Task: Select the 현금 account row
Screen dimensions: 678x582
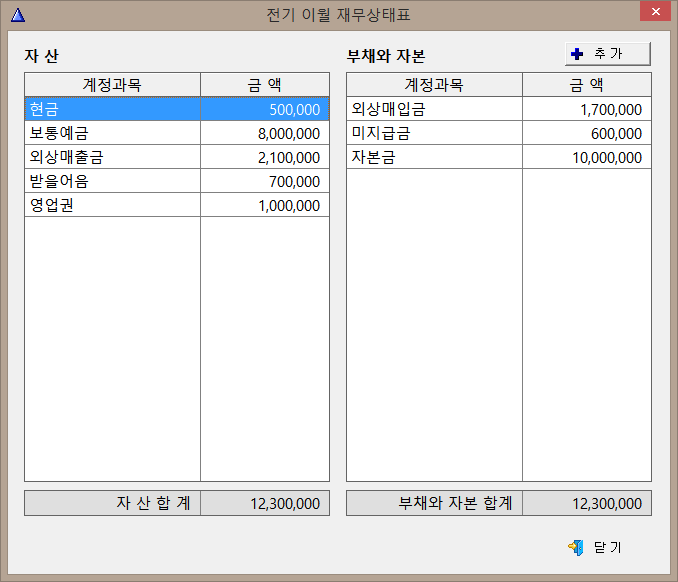Action: pyautogui.click(x=177, y=109)
